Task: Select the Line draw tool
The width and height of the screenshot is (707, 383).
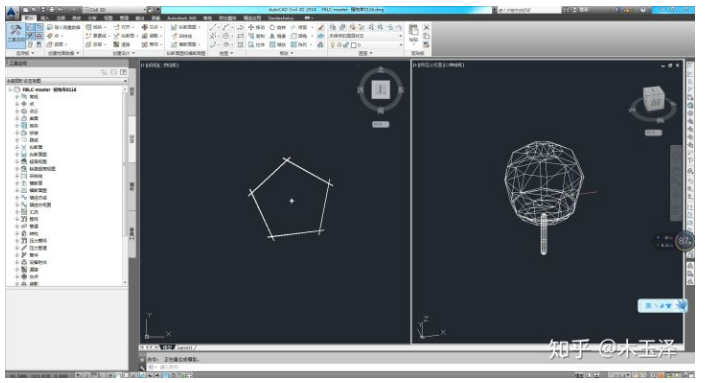Action: click(213, 28)
